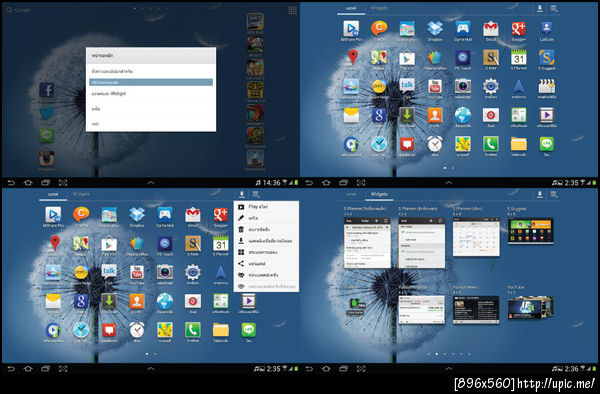
Task: Open Dropbox in the top-right app drawer
Action: pyautogui.click(x=435, y=29)
